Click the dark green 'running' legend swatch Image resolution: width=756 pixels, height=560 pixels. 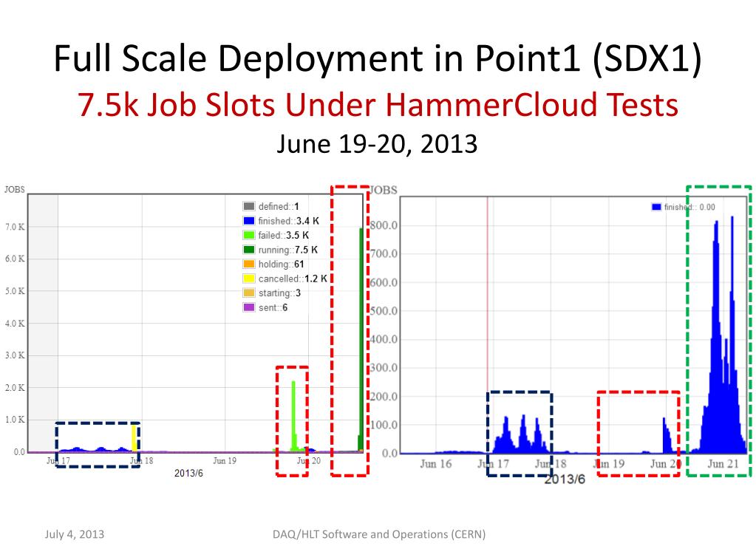(249, 250)
